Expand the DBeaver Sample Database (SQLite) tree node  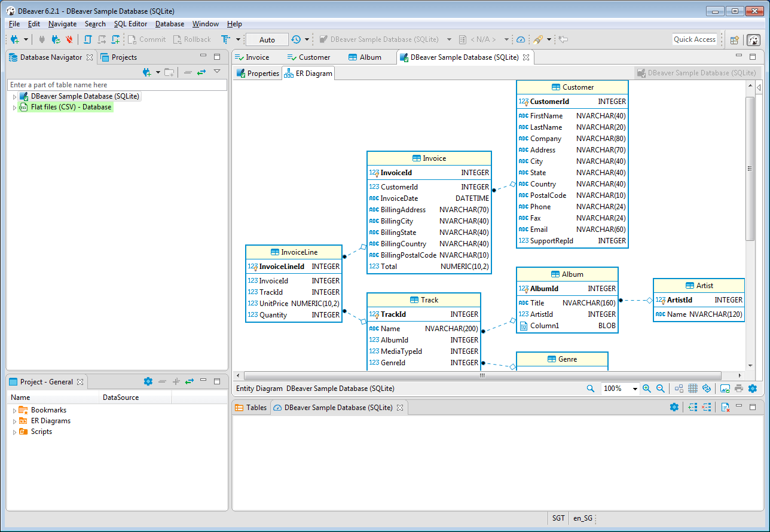(15, 96)
